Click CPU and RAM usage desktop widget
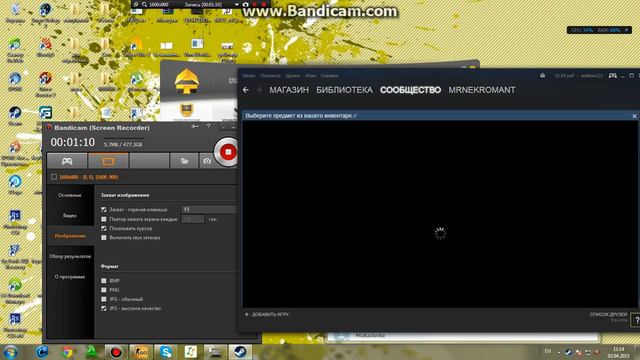640x360 pixels. point(599,30)
